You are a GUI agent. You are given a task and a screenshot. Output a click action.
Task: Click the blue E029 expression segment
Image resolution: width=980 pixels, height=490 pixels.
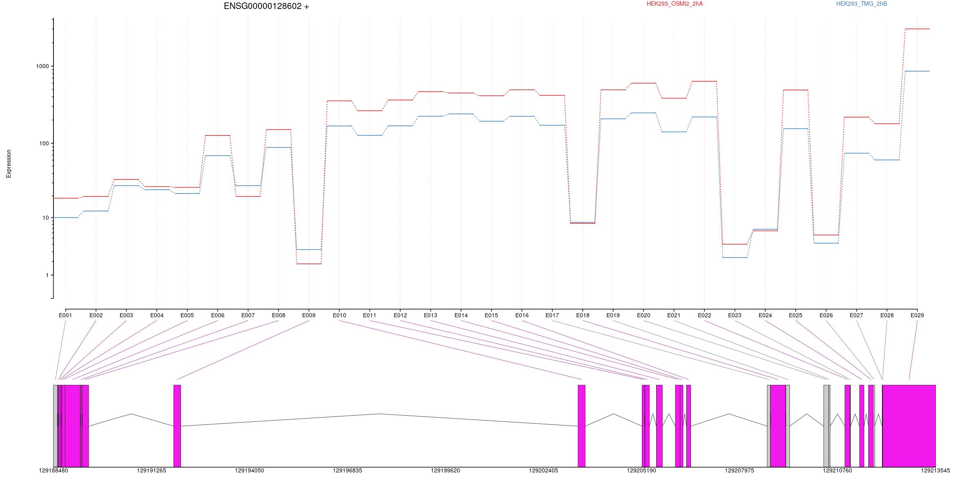tap(917, 71)
